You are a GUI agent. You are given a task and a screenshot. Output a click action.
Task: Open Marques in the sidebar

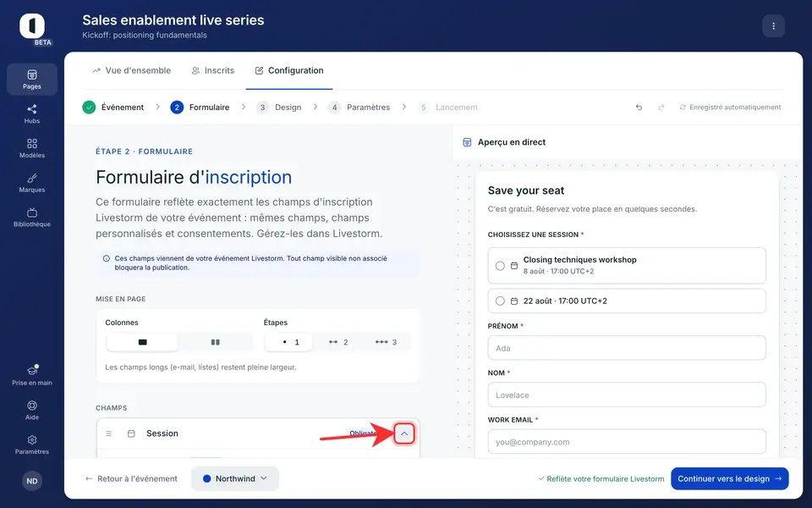(32, 183)
